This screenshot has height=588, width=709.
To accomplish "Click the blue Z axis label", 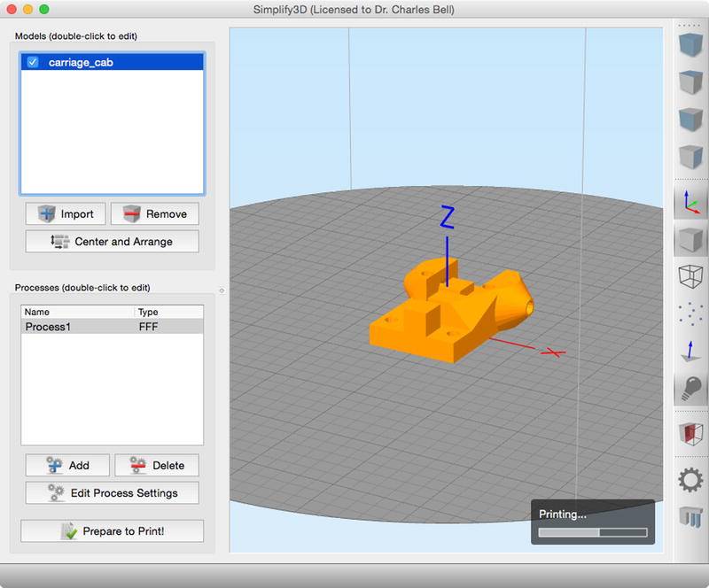I will [448, 217].
